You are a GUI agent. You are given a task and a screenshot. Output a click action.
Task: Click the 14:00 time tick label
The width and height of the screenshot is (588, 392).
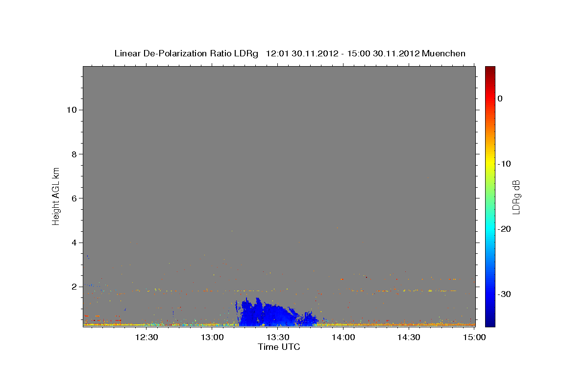[343, 337]
